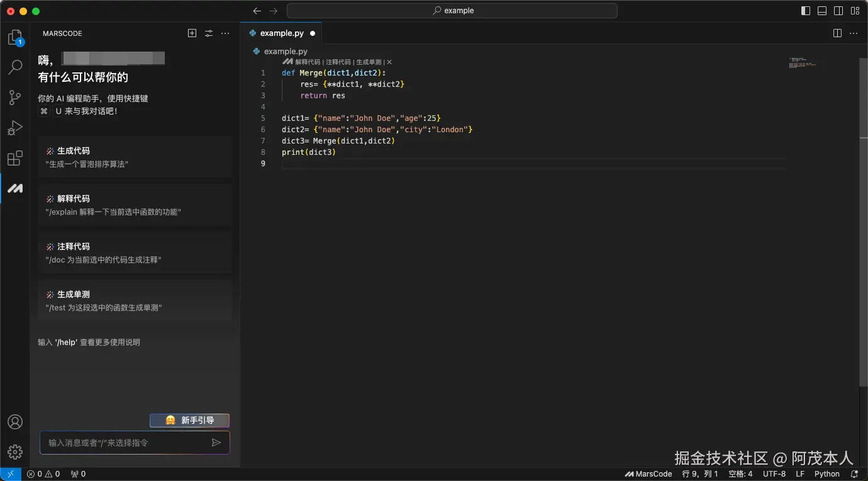
Task: Change the UTF-8 encoding in status bar
Action: [774, 474]
